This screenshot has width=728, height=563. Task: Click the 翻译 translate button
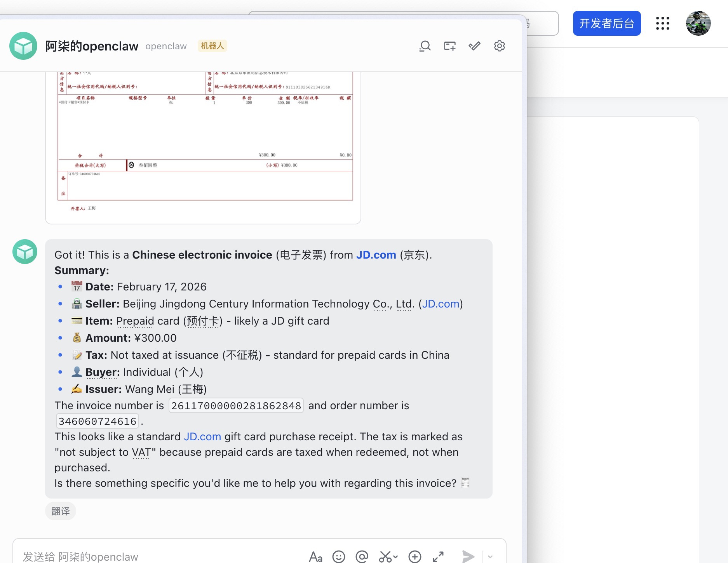[x=61, y=511]
